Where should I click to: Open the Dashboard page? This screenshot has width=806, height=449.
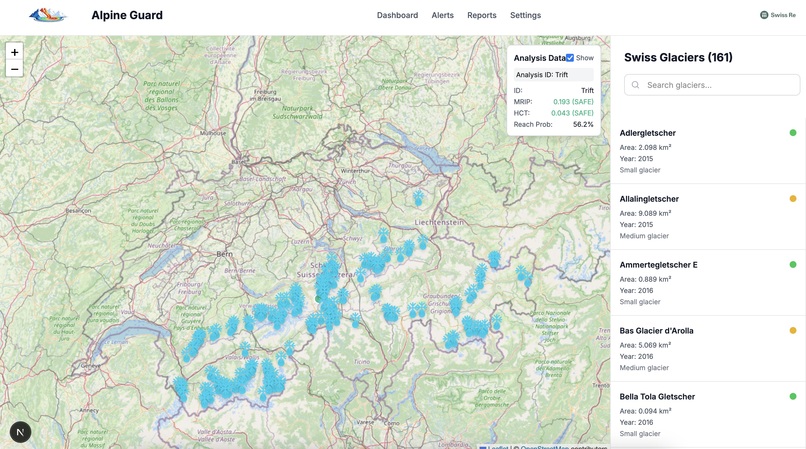pos(397,15)
